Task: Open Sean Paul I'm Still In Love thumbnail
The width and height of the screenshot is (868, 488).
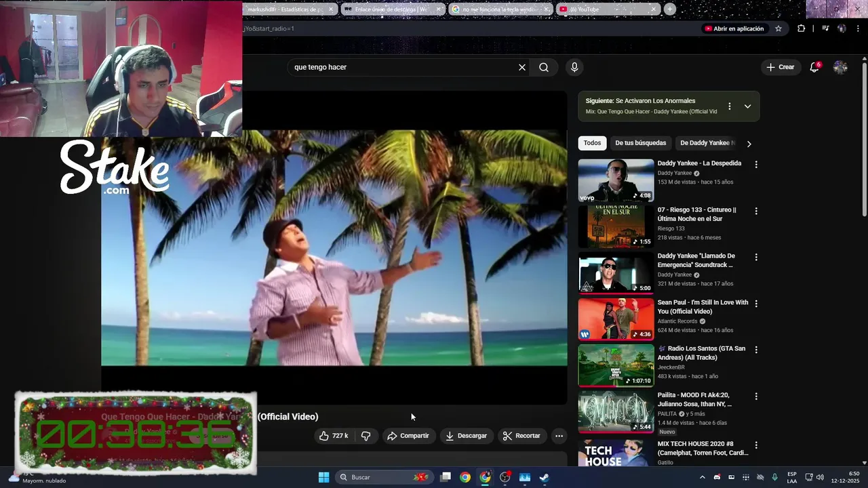Action: (x=616, y=319)
